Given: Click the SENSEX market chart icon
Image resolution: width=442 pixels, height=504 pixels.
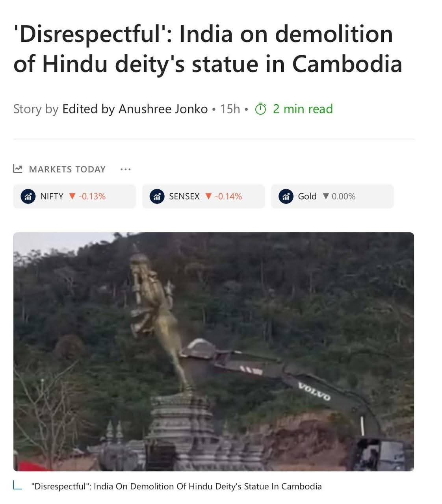Looking at the screenshot, I should (157, 196).
